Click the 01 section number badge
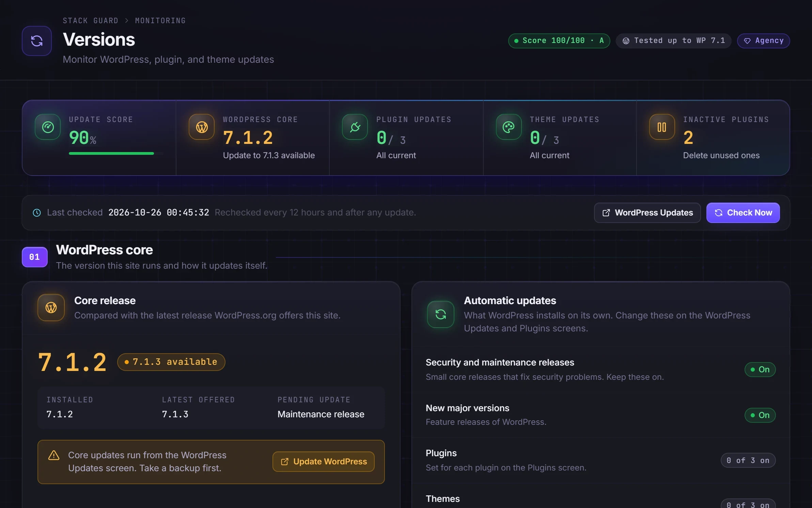The width and height of the screenshot is (812, 508). click(35, 257)
